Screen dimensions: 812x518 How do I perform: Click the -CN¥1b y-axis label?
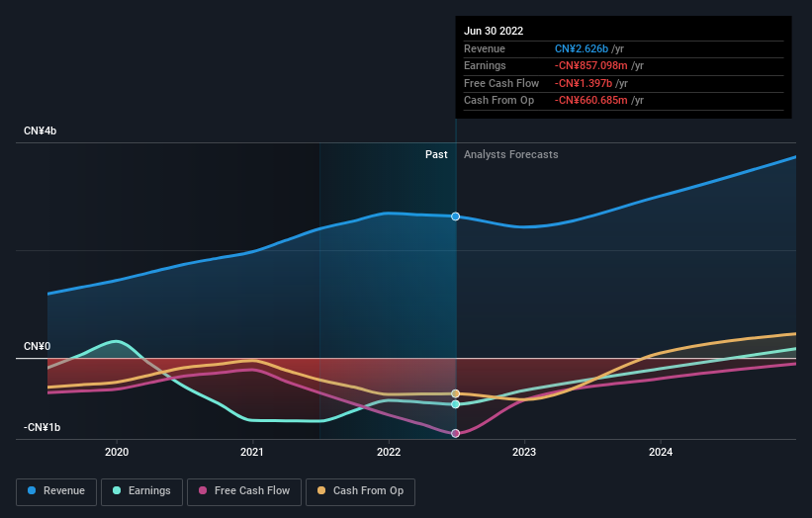[x=42, y=427]
